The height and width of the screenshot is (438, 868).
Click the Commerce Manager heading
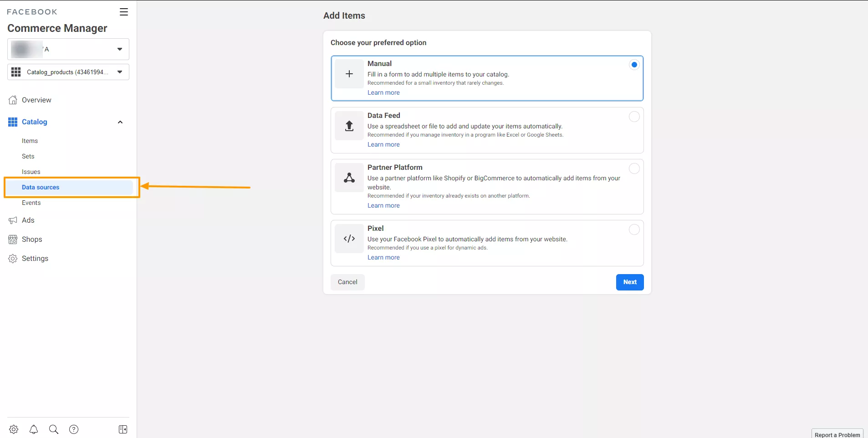point(57,28)
